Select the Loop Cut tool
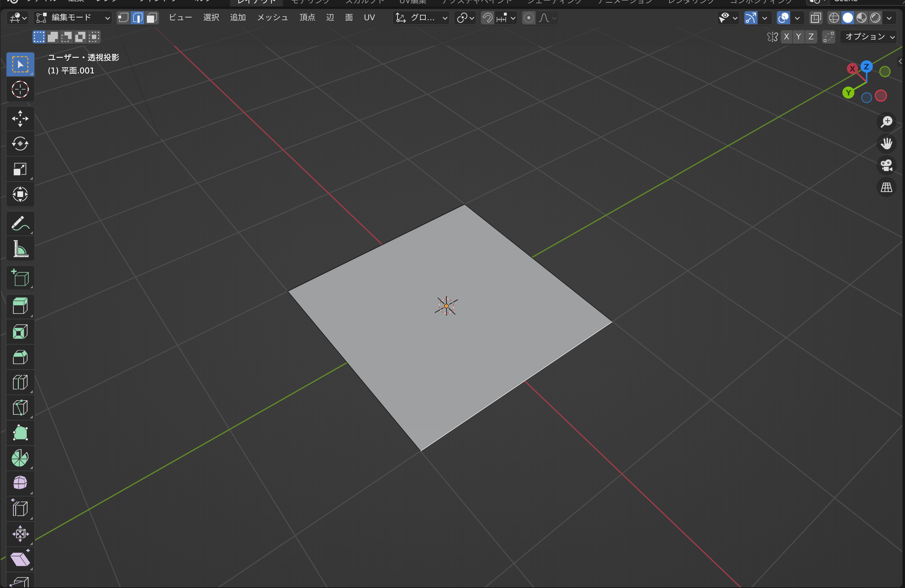 pos(20,382)
